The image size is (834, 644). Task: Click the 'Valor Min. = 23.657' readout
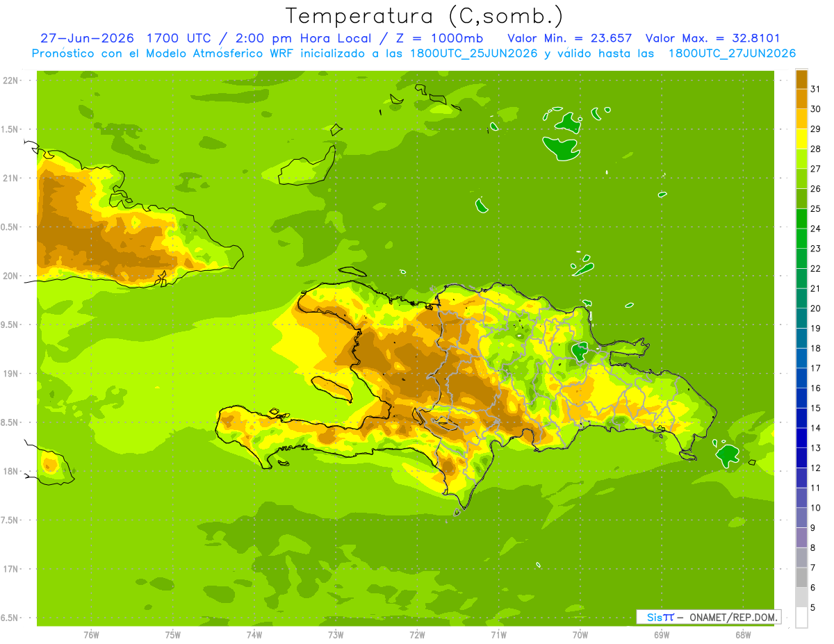pos(570,38)
